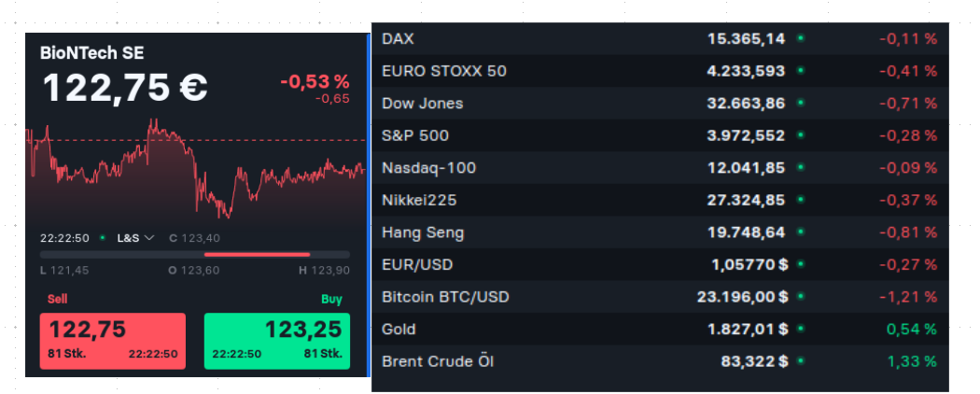The width and height of the screenshot is (980, 394).
Task: Click the BioNTech SE price chart
Action: pos(196,173)
